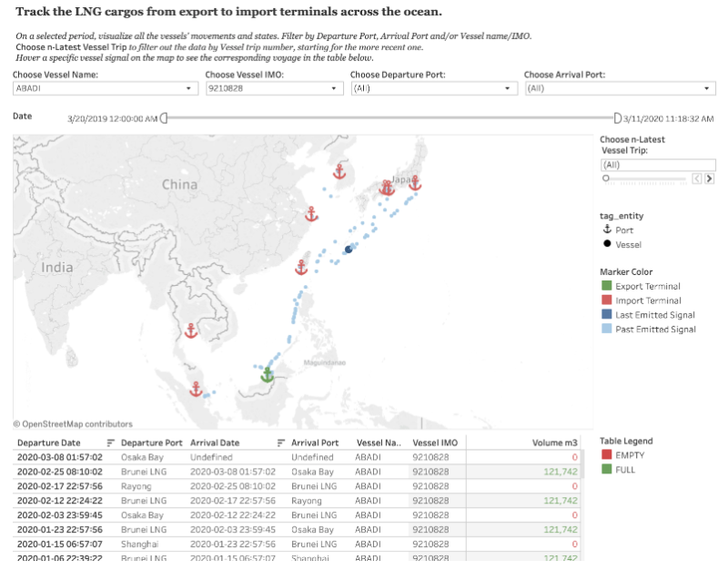Viewport: 728px width, 580px height.
Task: Click the Volume m3 column header
Action: (554, 443)
